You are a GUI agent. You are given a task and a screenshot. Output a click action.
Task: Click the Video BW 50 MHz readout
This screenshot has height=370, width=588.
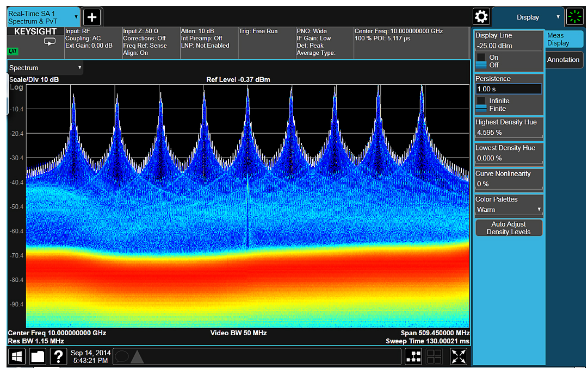238,333
